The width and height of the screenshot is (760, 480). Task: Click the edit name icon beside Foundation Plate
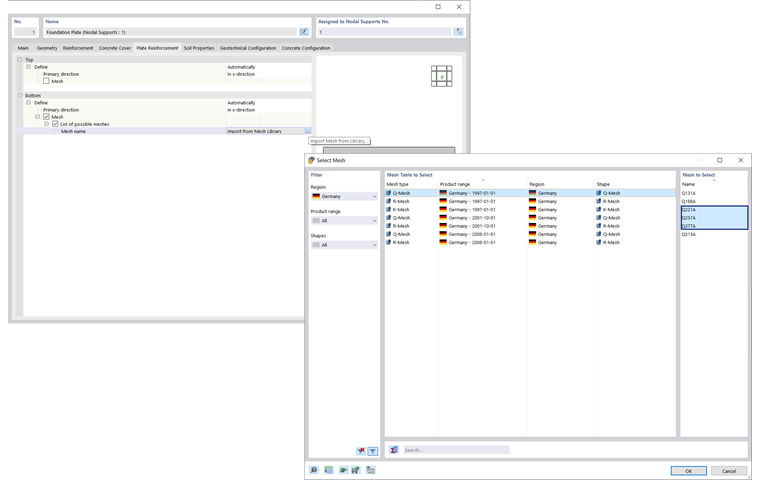304,32
